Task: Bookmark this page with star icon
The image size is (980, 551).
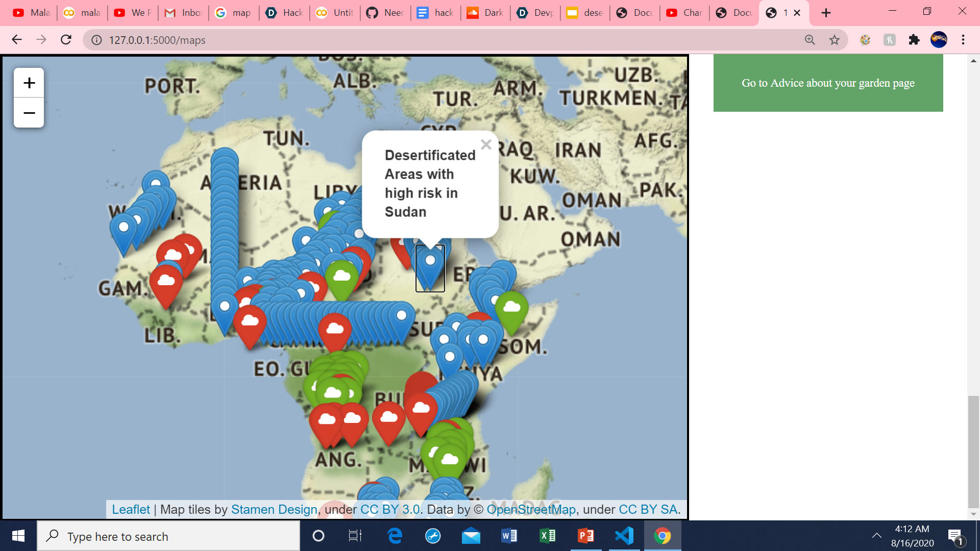Action: pos(834,40)
